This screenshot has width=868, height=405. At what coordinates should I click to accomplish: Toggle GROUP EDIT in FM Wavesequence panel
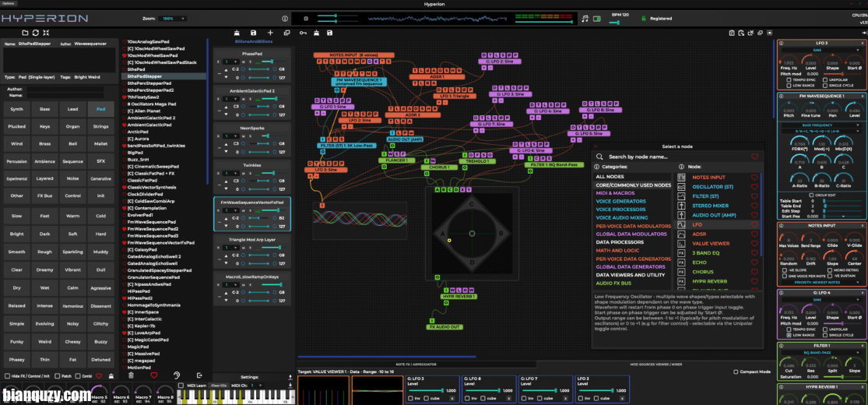(811, 195)
